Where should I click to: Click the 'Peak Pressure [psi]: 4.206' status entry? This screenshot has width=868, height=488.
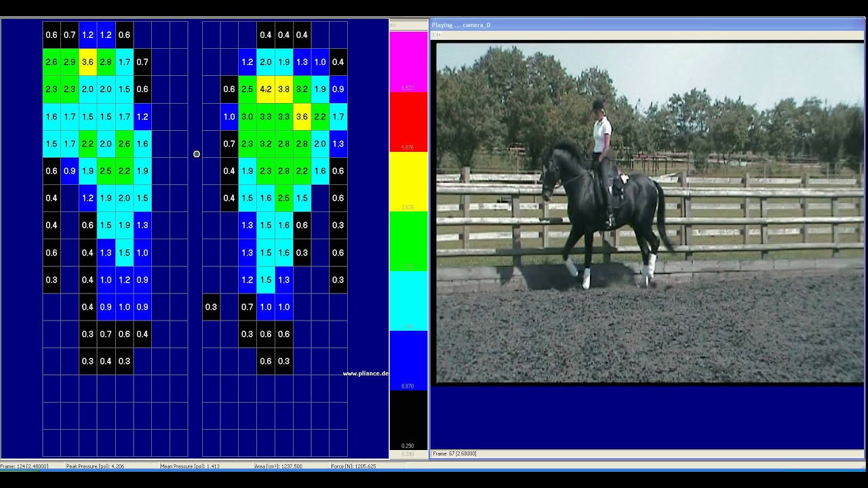(96, 466)
